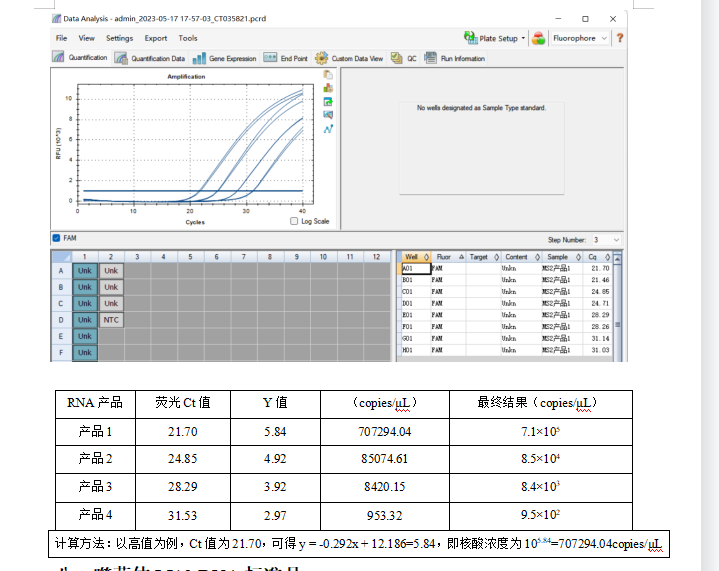Switch to the End Point tab
Screen dimensions: 719x571
[x=286, y=58]
